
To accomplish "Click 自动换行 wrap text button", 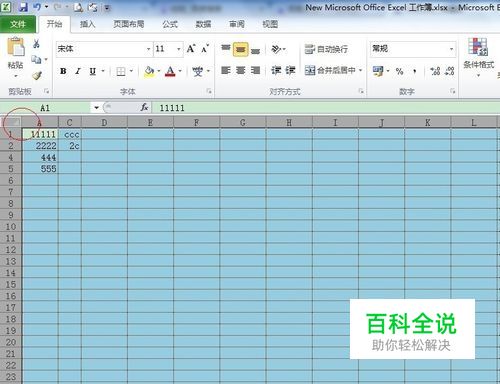I will pyautogui.click(x=326, y=49).
